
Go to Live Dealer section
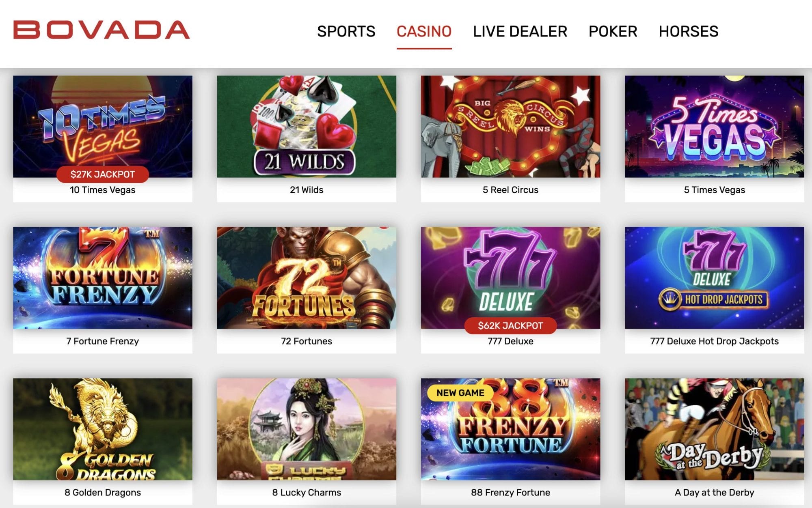tap(520, 31)
